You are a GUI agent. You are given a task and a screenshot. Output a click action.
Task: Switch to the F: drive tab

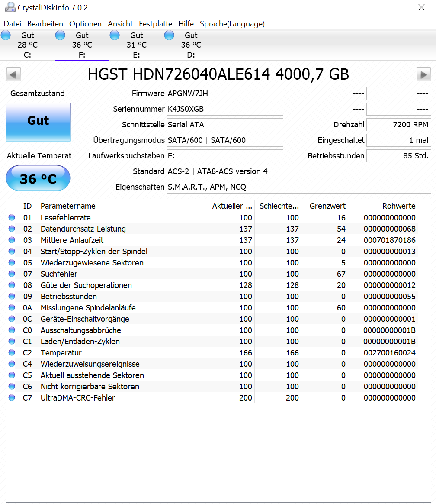pos(82,45)
